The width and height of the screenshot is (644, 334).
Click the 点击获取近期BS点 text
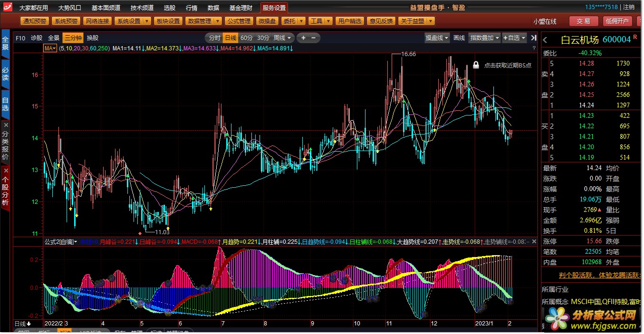click(x=508, y=65)
